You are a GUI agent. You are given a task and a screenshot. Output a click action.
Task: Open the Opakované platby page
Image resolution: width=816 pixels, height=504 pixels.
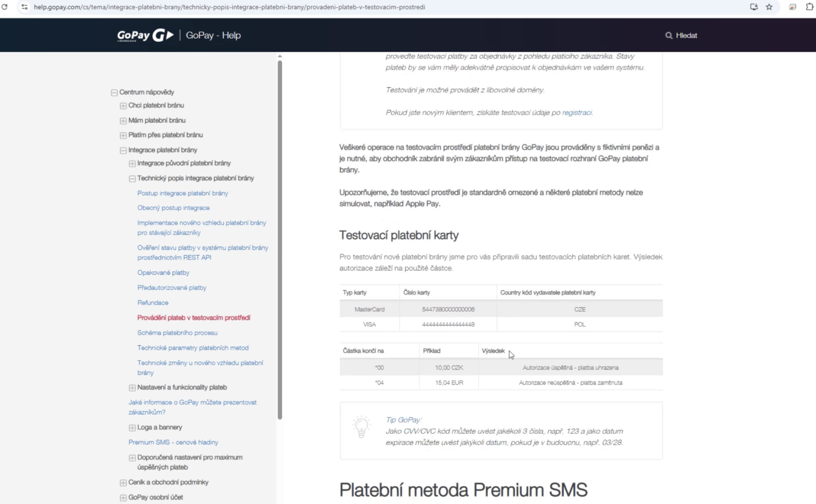[x=163, y=273]
